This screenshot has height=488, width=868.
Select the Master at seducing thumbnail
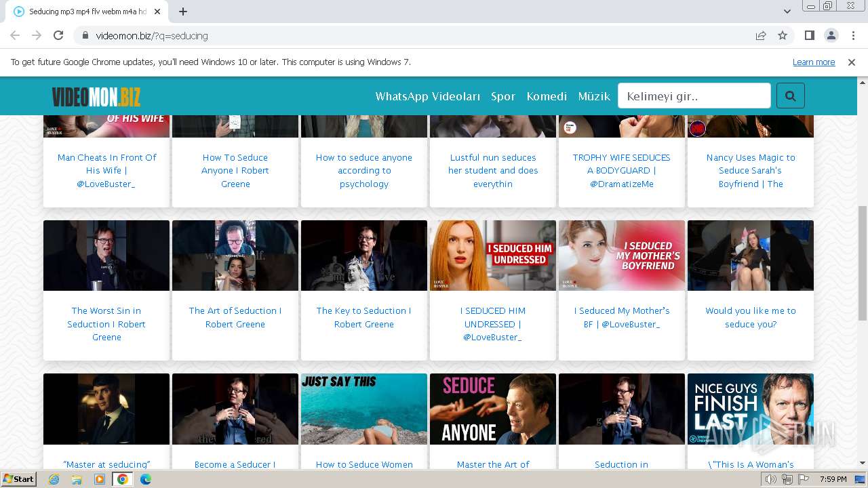pyautogui.click(x=106, y=409)
